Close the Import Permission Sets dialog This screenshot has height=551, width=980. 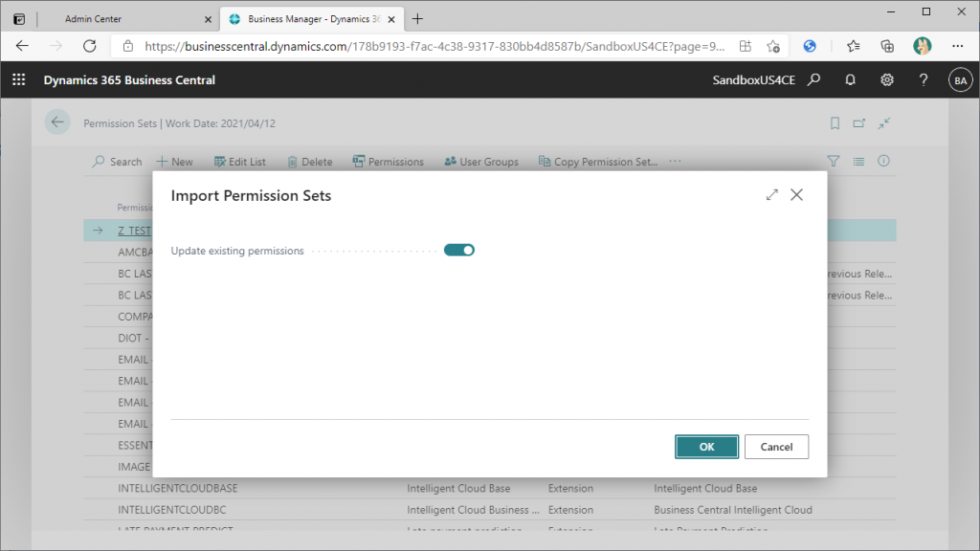pyautogui.click(x=797, y=195)
